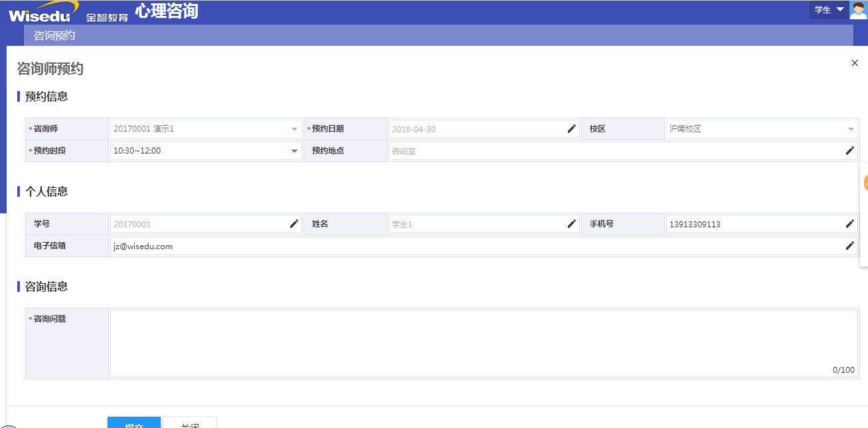Click the 预约信息 section heading

tap(46, 96)
